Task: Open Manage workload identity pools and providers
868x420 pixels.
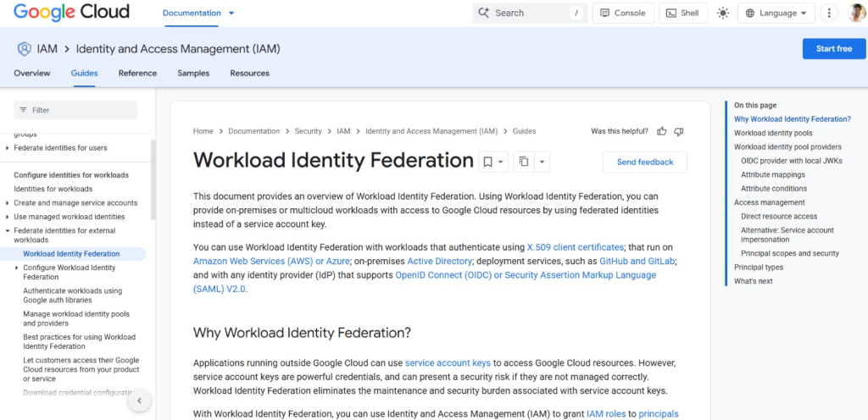Action: [76, 318]
